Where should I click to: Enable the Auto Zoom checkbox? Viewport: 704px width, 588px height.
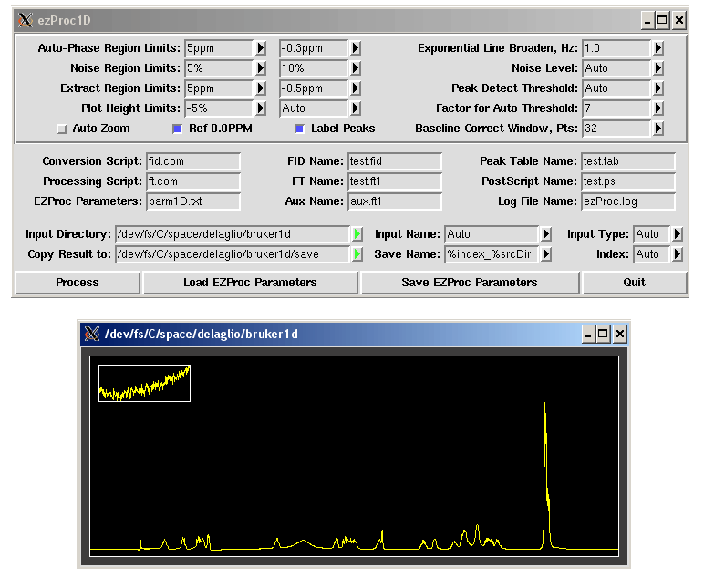click(62, 129)
